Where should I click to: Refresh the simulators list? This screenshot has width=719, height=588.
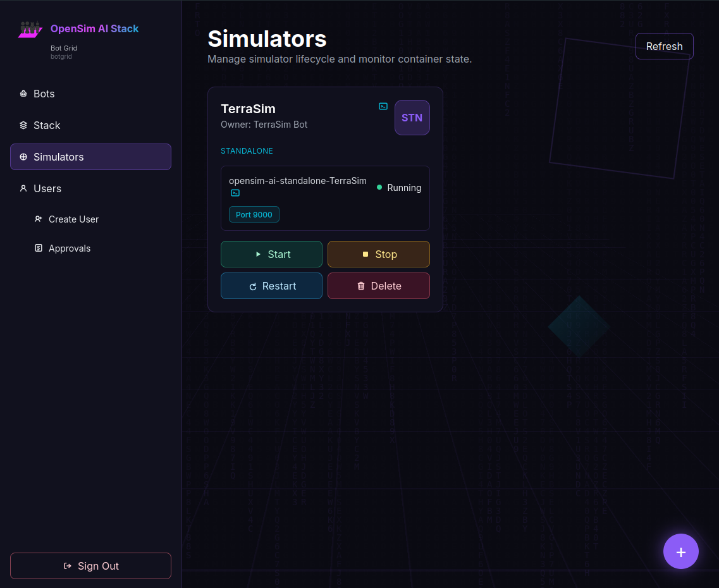pyautogui.click(x=664, y=46)
